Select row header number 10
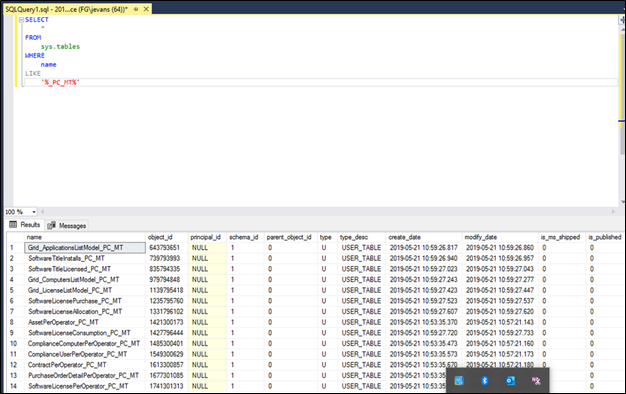The image size is (626, 394). click(15, 343)
